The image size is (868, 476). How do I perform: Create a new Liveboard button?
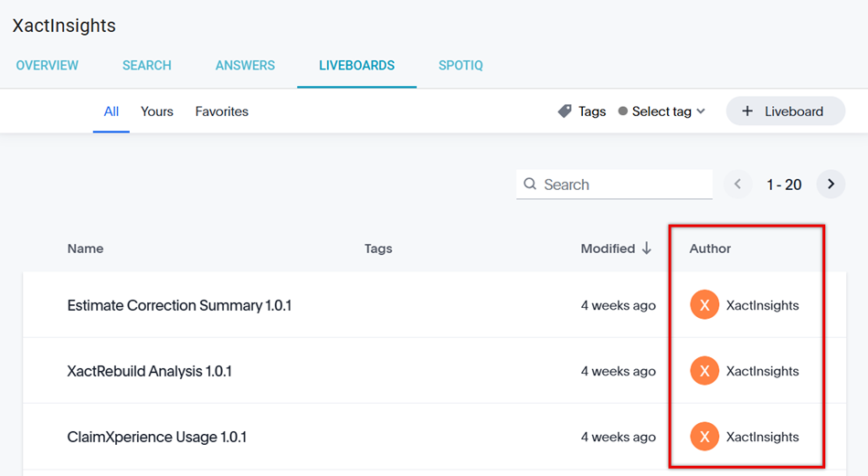[x=785, y=111]
